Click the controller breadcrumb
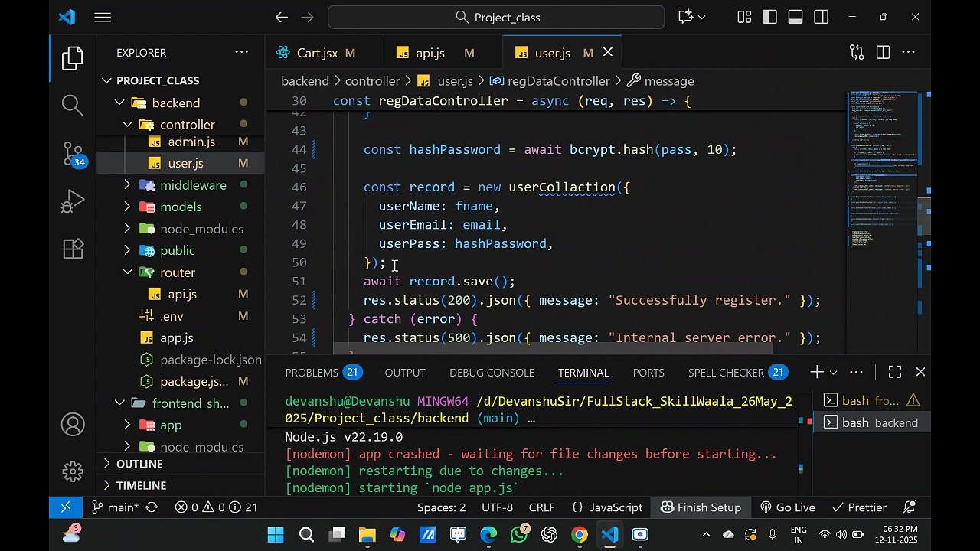 coord(372,81)
